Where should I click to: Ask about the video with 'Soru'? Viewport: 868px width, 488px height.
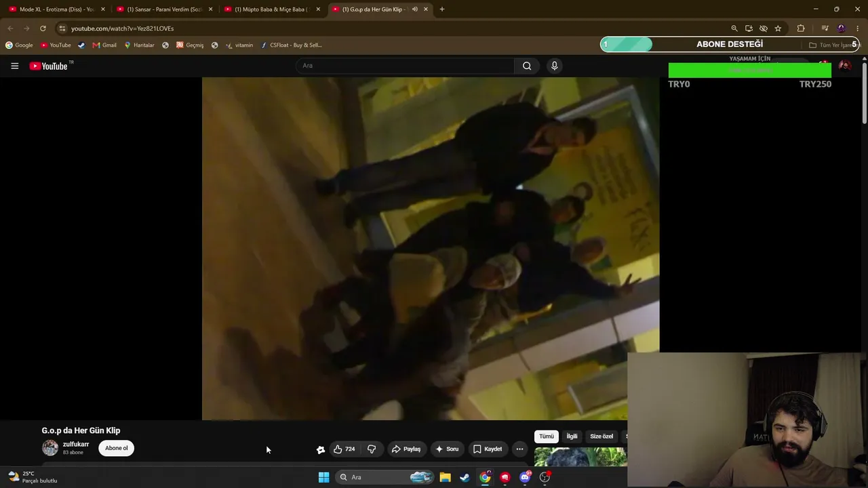(x=447, y=449)
